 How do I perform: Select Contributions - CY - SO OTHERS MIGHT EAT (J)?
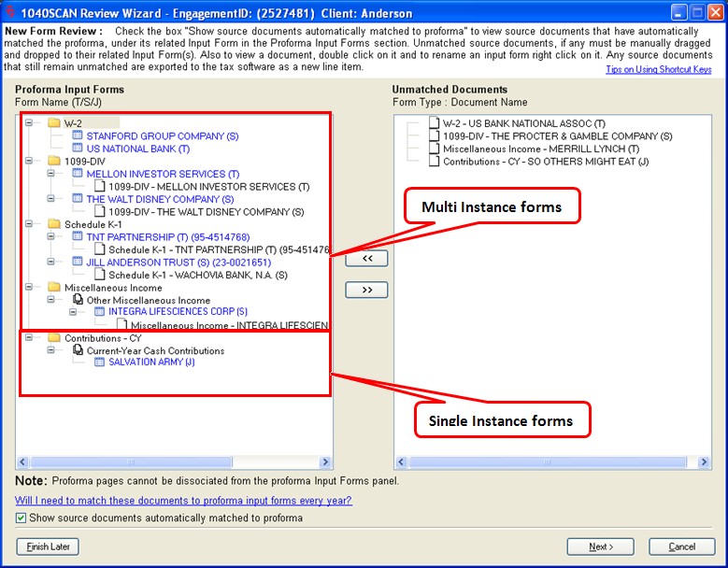[x=546, y=162]
